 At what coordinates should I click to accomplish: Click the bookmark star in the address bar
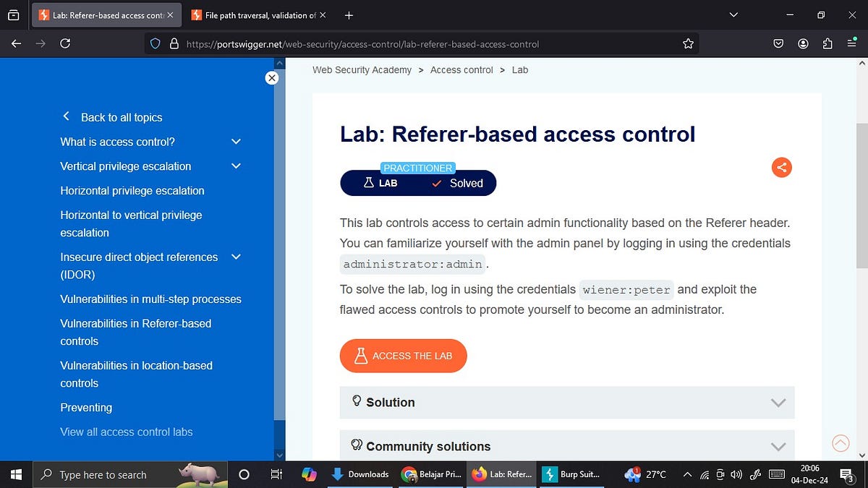688,43
